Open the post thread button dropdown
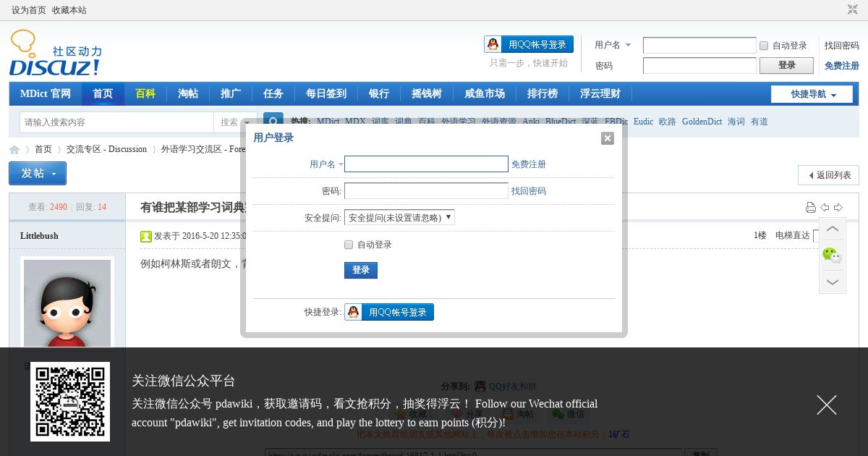868x456 pixels. (38, 174)
